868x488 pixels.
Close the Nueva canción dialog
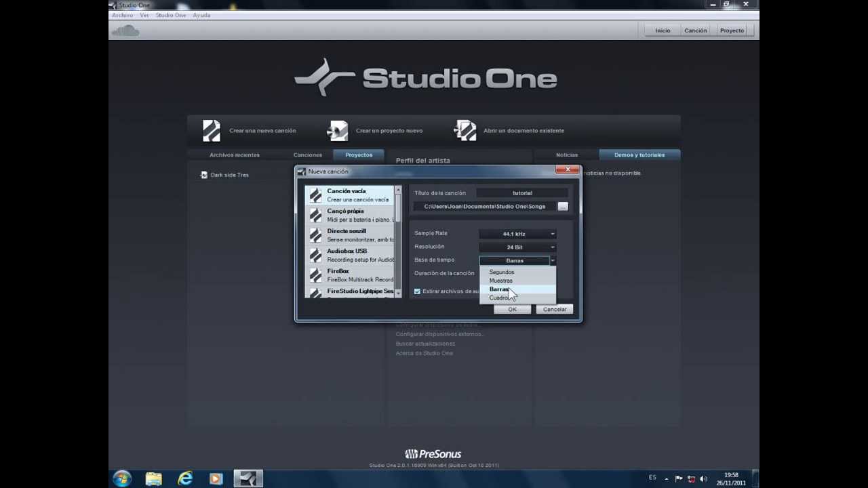pos(567,169)
